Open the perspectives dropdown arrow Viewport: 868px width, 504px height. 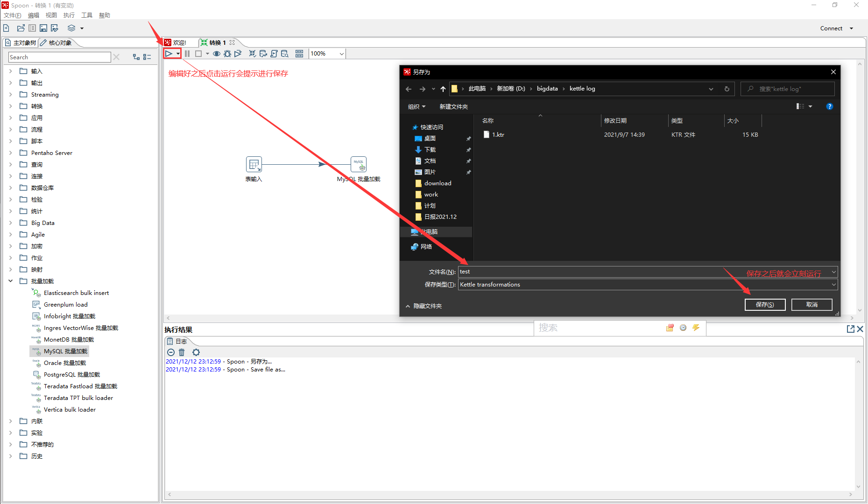tap(82, 28)
